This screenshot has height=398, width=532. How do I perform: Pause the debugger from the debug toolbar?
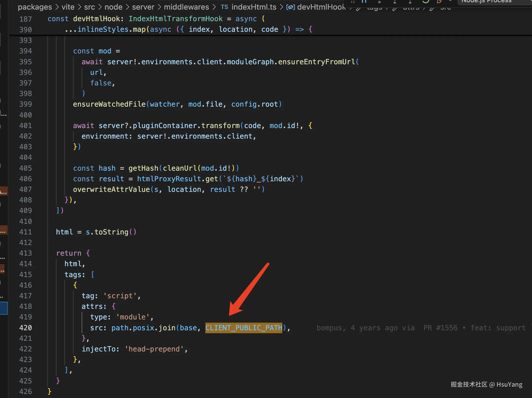pyautogui.click(x=364, y=1)
